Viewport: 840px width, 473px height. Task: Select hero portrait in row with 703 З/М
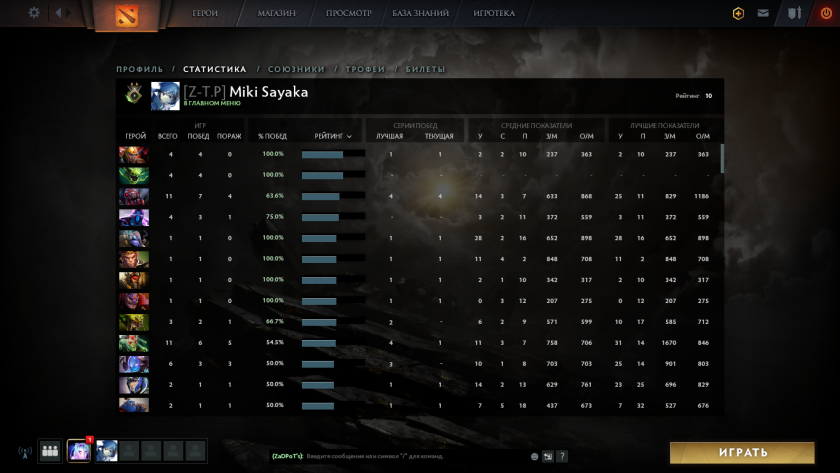(x=134, y=364)
